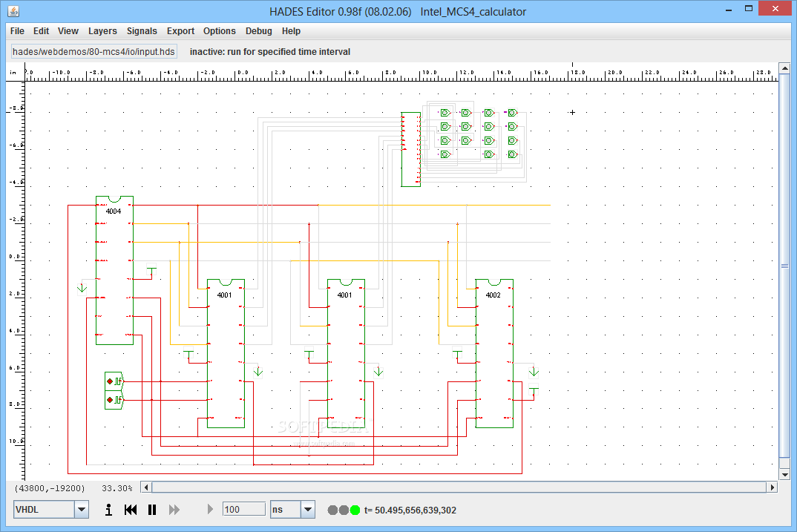797x532 pixels.
Task: Click the lower clock generator component
Action: pos(114,401)
